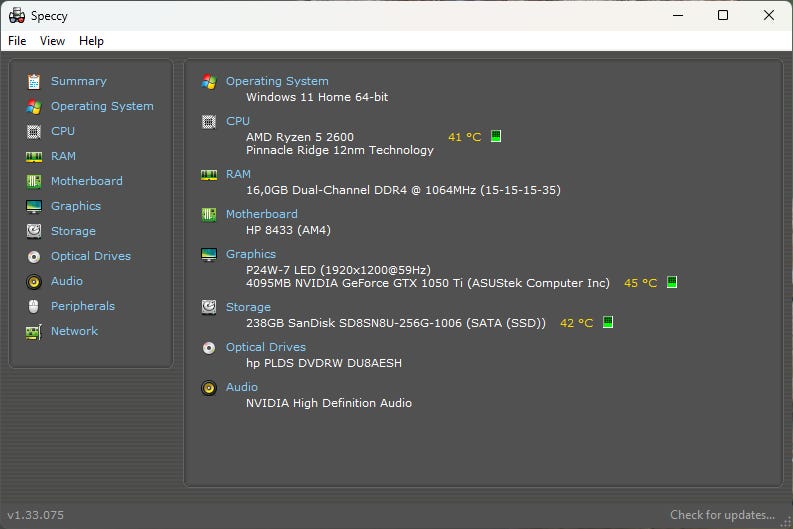Click the green GPU temperature indicator icon
Viewport: 793px width, 529px height.
pos(672,282)
